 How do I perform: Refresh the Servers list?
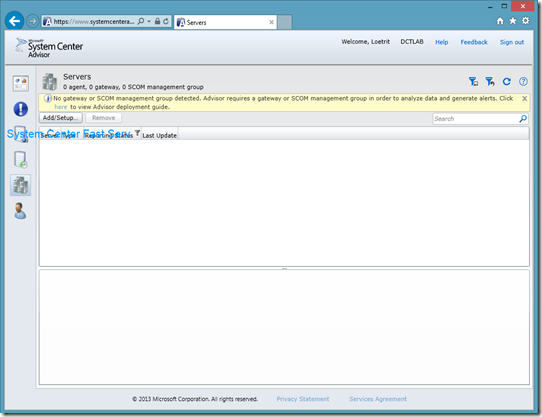pos(507,82)
